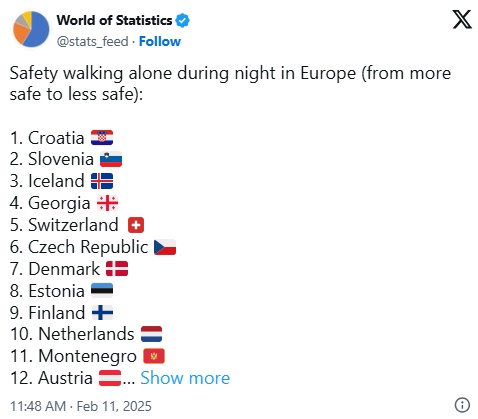This screenshot has height=419, width=478.
Task: Expand tweet with Show more
Action: click(x=185, y=378)
